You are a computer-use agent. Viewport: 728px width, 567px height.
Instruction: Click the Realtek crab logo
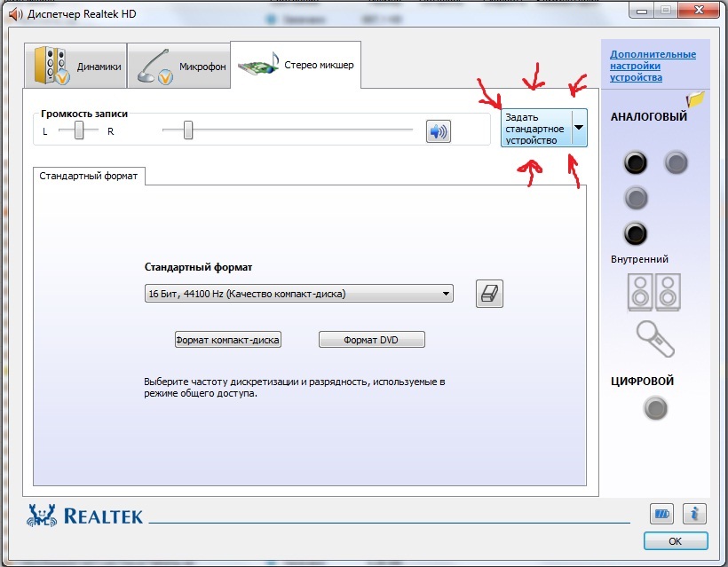(x=42, y=516)
